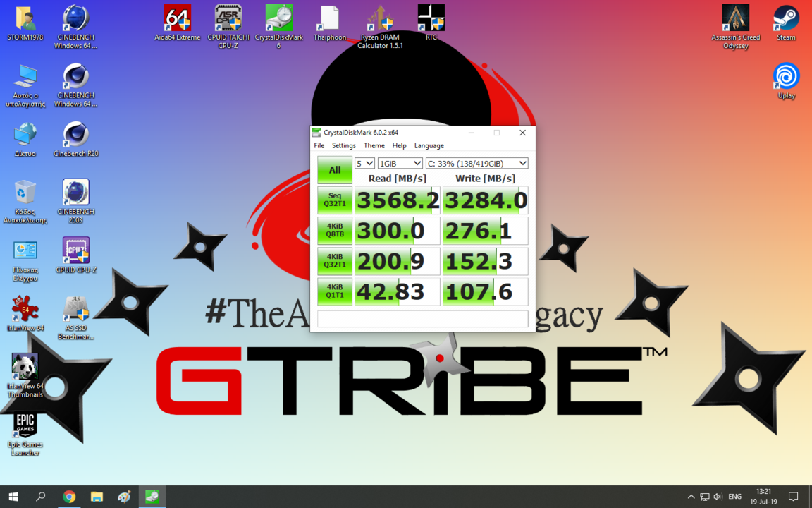Launch CrystalDiskMark 6 desktop shortcut
The height and width of the screenshot is (508, 812).
pyautogui.click(x=278, y=27)
